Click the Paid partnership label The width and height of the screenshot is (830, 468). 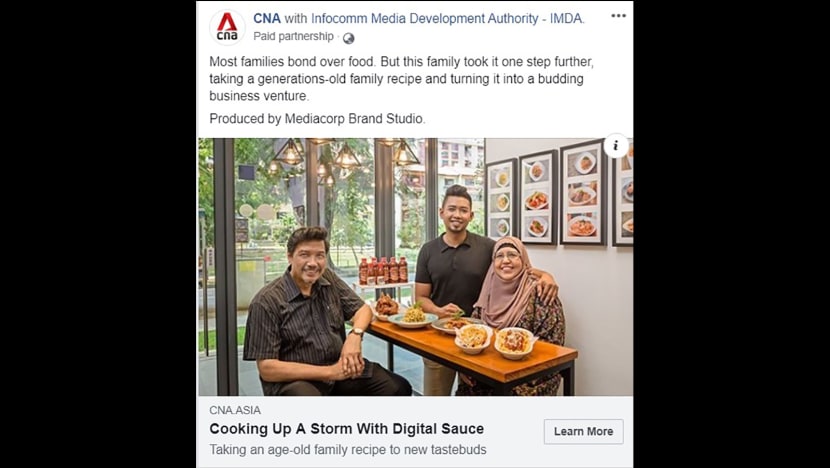tap(293, 37)
